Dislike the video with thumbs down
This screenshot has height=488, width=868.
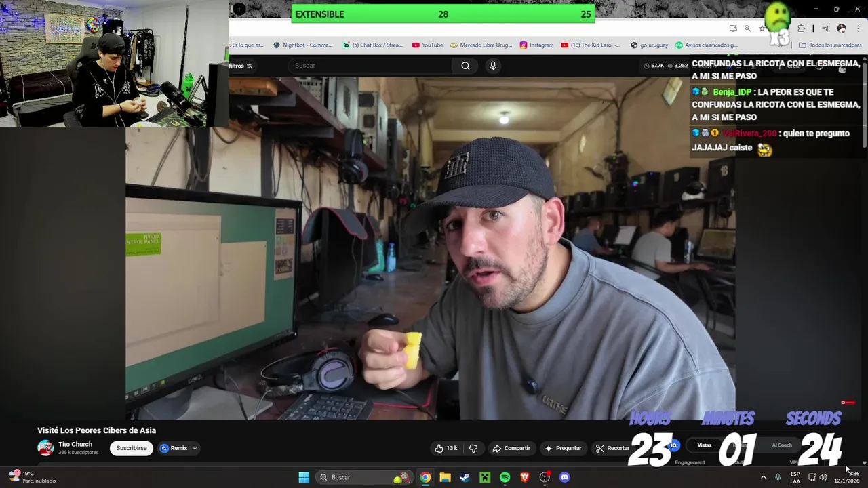(x=473, y=448)
